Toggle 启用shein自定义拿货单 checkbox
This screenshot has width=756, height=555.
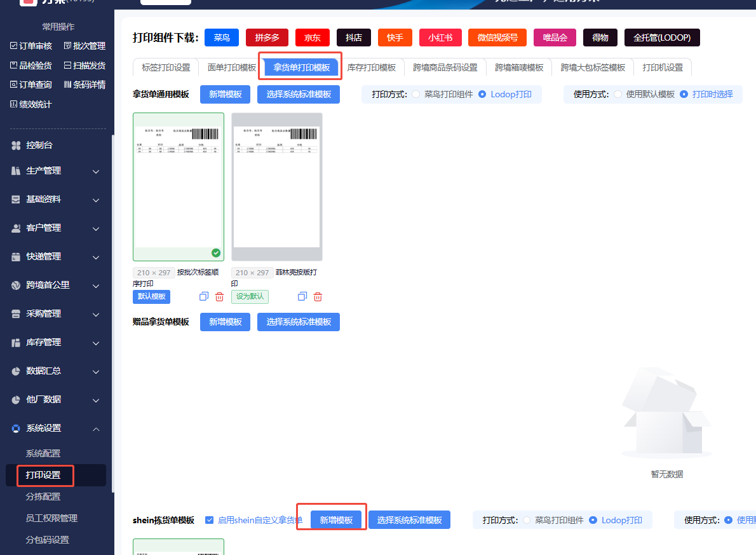(x=209, y=520)
